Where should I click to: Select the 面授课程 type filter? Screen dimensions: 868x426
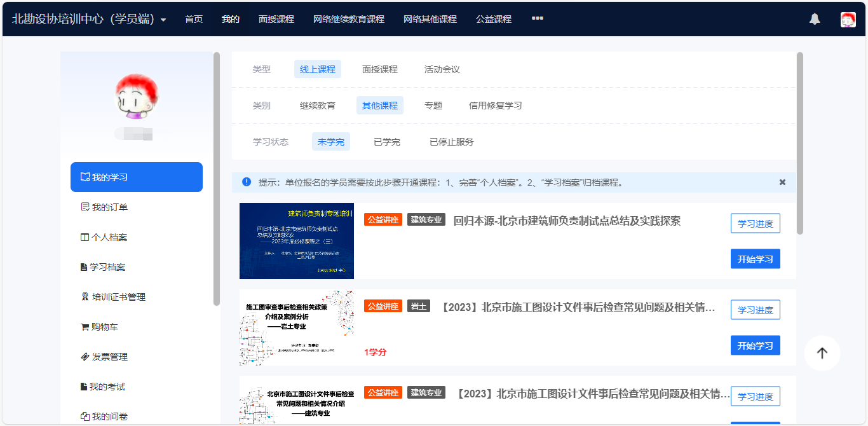tap(380, 69)
